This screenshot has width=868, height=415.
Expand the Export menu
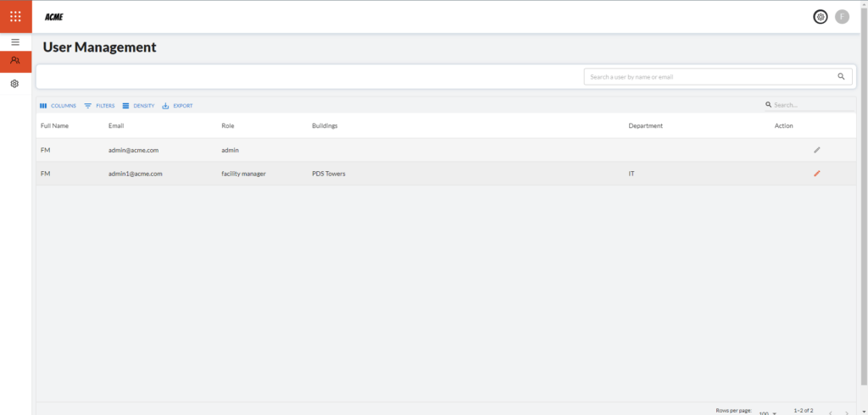tap(177, 106)
